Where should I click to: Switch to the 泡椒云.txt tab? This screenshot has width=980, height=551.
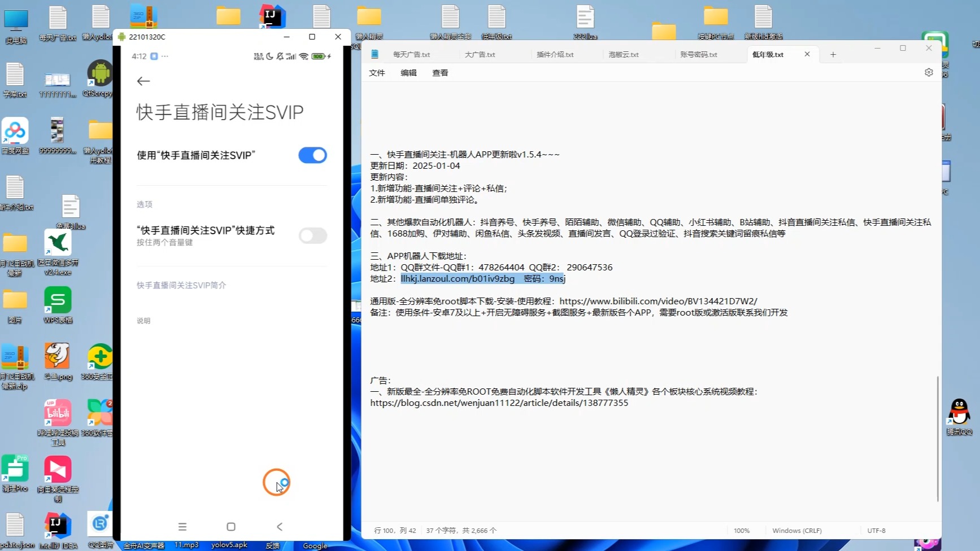click(624, 55)
